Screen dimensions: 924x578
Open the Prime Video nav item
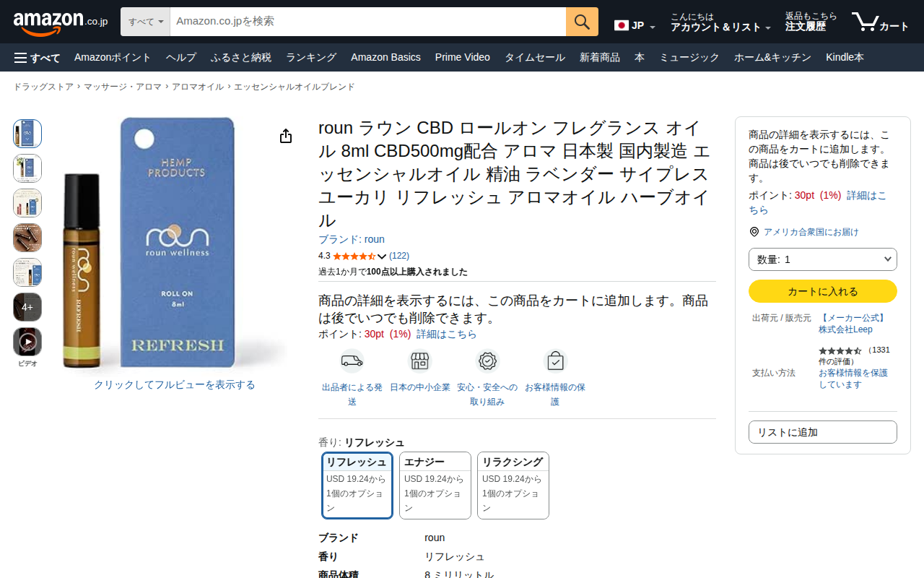tap(463, 58)
